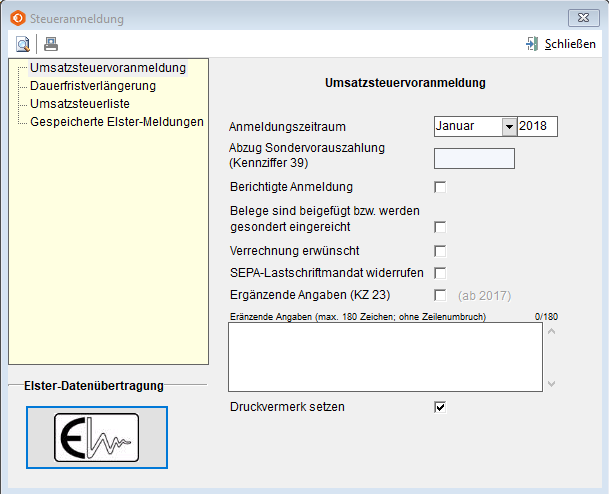The height and width of the screenshot is (494, 609).
Task: Click the Schließen button
Action: pos(562,43)
